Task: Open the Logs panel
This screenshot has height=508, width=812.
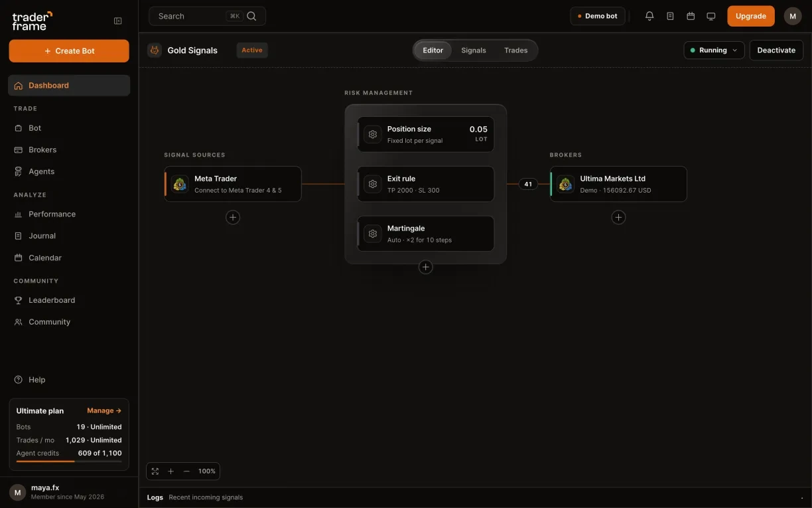Action: click(155, 497)
